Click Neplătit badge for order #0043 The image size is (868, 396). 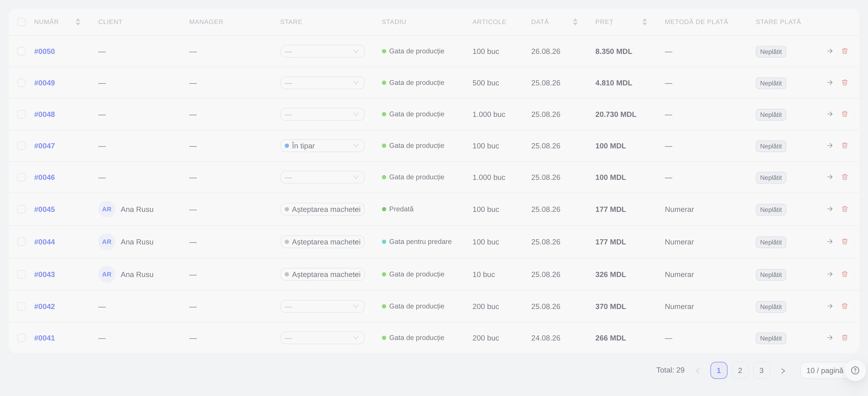pyautogui.click(x=771, y=275)
